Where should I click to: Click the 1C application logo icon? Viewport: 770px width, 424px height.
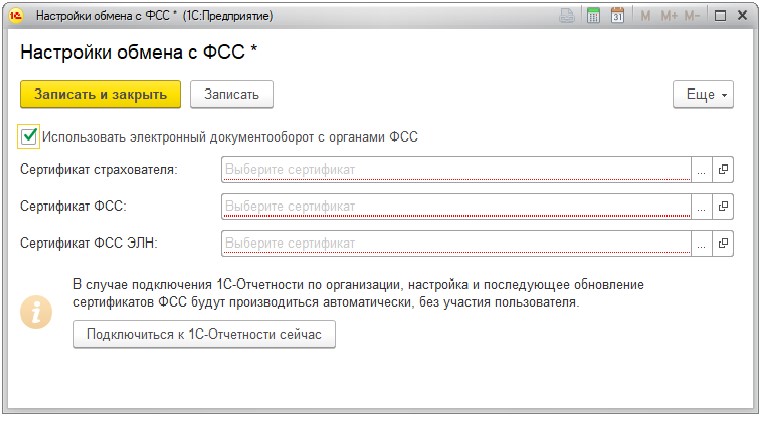coord(16,16)
